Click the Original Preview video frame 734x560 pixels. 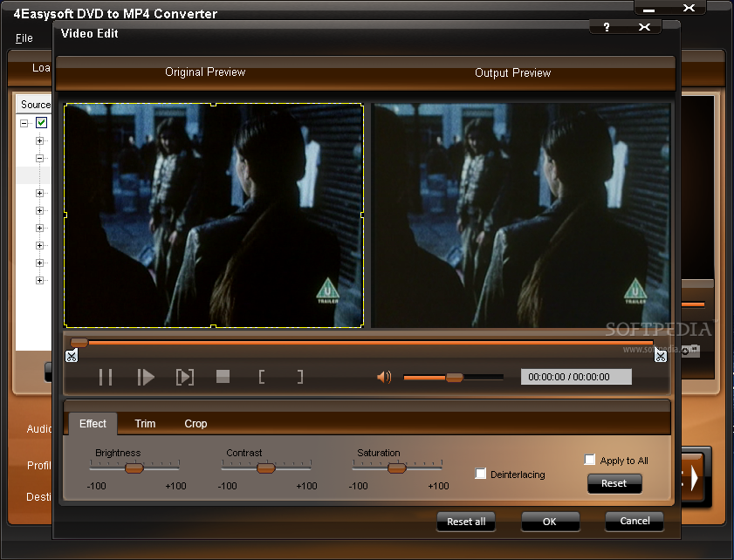214,215
